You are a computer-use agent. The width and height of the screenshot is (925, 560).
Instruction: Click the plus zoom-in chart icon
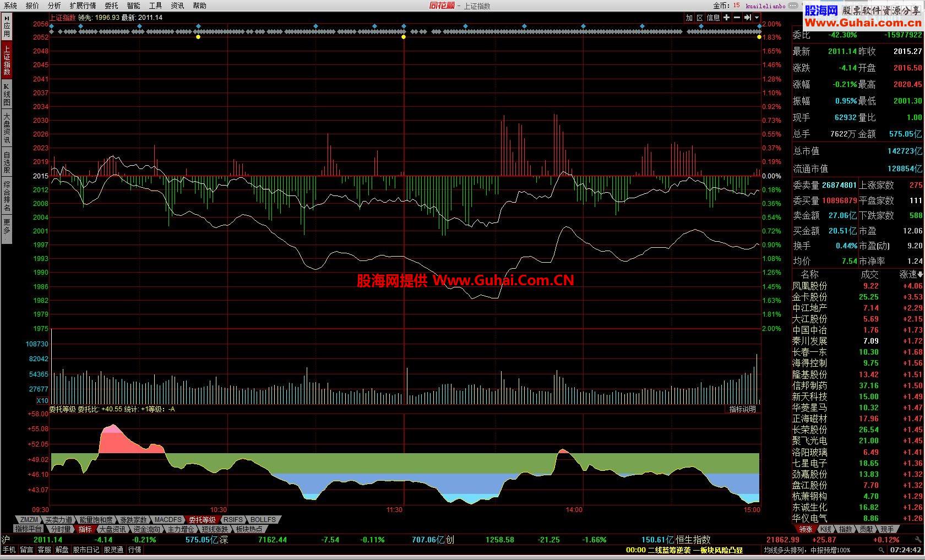point(727,18)
